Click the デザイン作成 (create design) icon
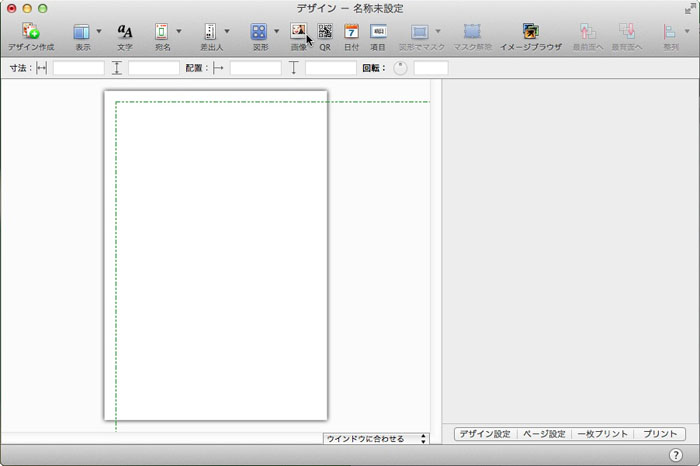Image resolution: width=700 pixels, height=466 pixels. pos(30,33)
